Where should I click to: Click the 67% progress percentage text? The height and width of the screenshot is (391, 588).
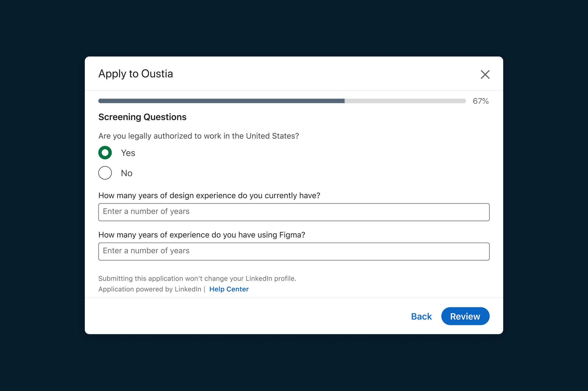pyautogui.click(x=481, y=101)
